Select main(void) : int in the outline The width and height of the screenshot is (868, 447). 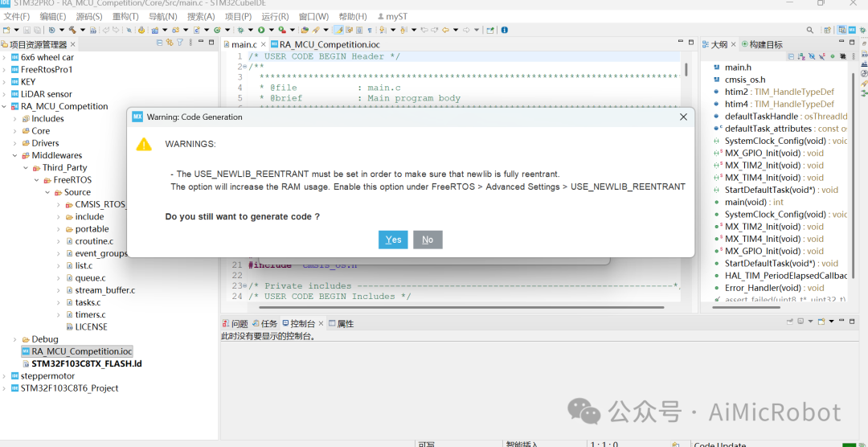[749, 202]
